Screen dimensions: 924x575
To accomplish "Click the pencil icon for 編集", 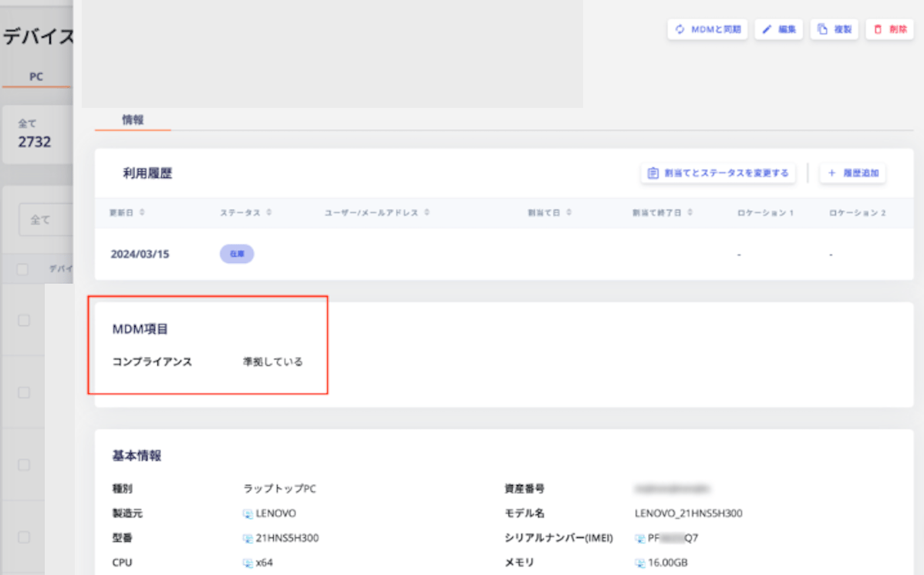I will [x=767, y=29].
